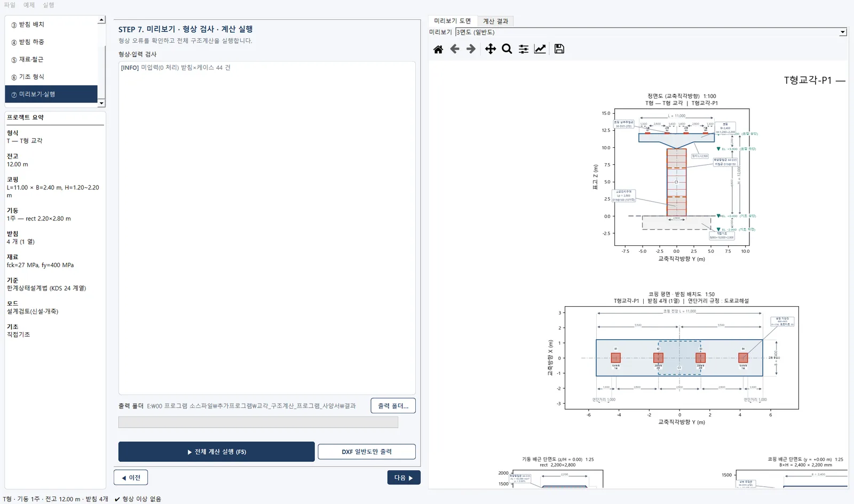Click 전고 12.00 m summary value

point(18,164)
